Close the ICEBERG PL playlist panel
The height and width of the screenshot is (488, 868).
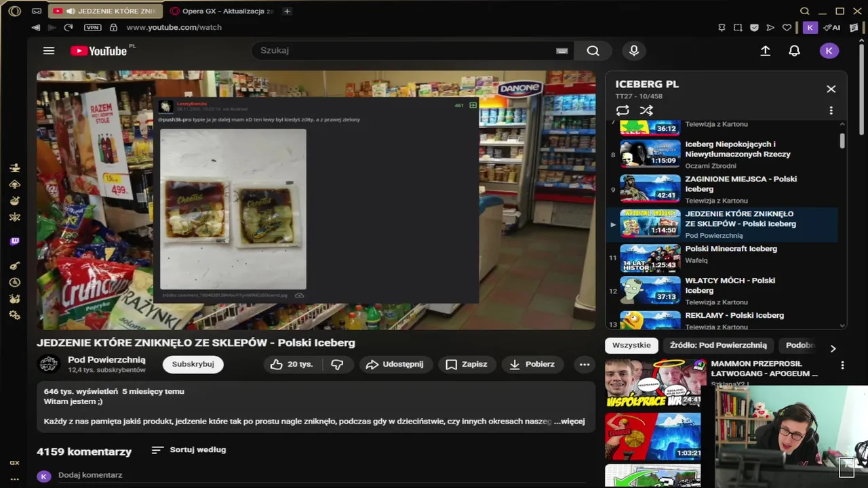831,89
